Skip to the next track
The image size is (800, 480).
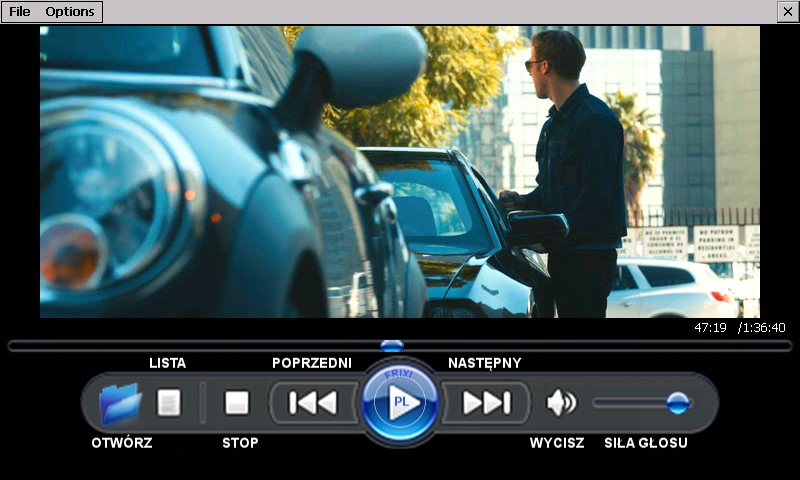coord(486,403)
